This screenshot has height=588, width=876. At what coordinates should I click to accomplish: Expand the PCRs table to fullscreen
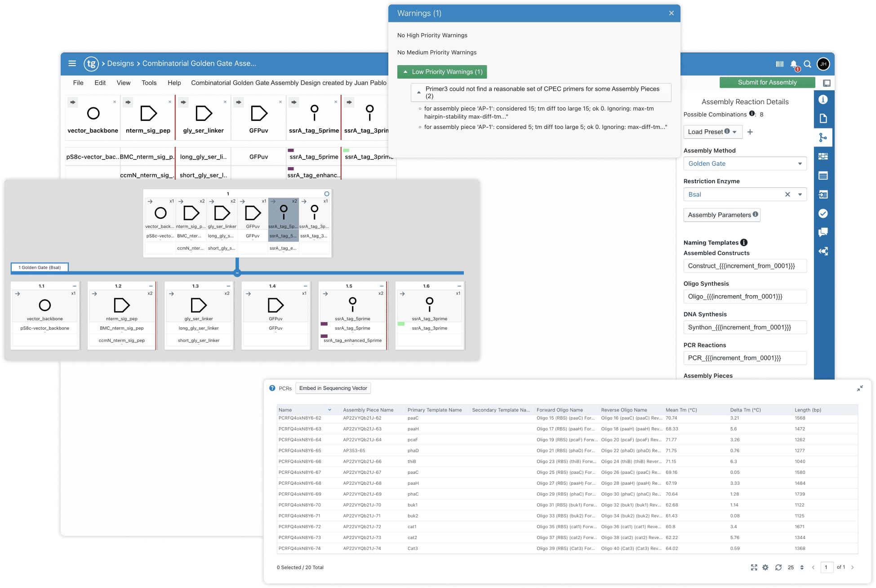[x=754, y=567]
